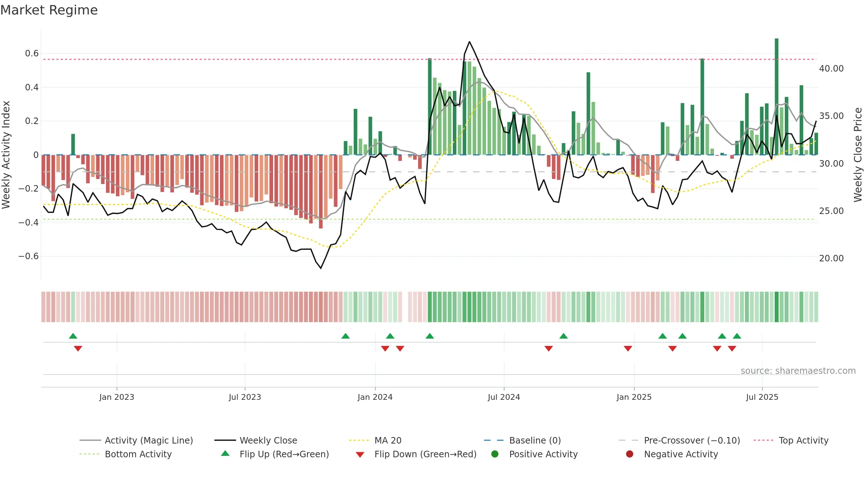Click Flip Up (Red→Green) legend entry
The height and width of the screenshot is (488, 868).
coord(275,454)
